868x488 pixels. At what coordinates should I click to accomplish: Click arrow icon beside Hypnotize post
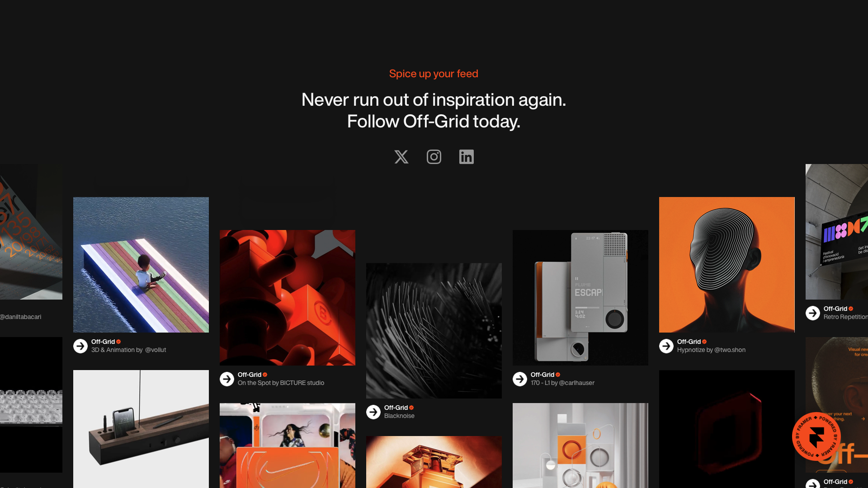click(x=666, y=346)
